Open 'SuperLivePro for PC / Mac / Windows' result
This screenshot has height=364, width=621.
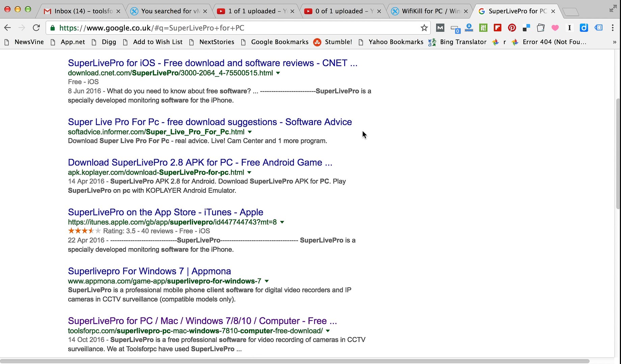click(202, 321)
